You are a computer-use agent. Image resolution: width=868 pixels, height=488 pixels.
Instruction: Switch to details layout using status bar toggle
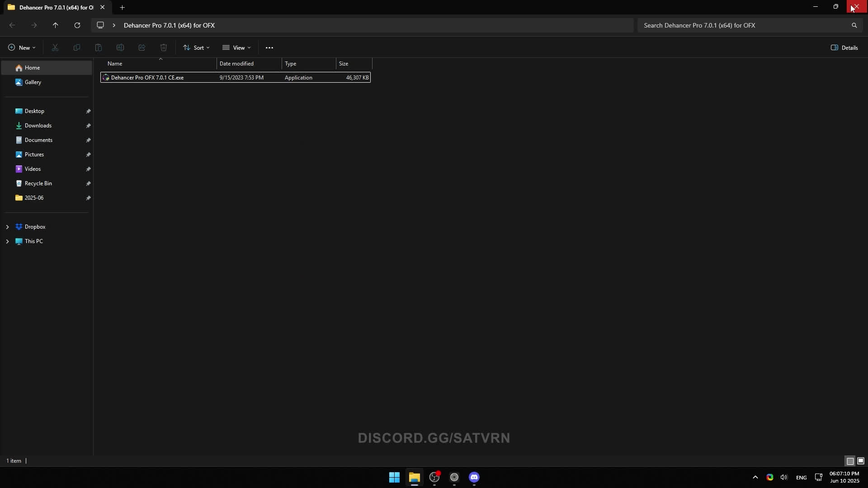pos(850,461)
